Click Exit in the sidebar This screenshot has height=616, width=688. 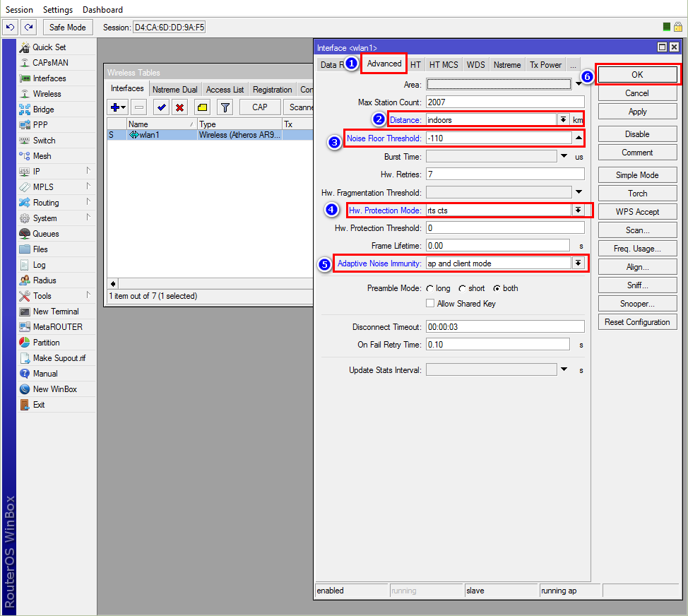[x=39, y=405]
